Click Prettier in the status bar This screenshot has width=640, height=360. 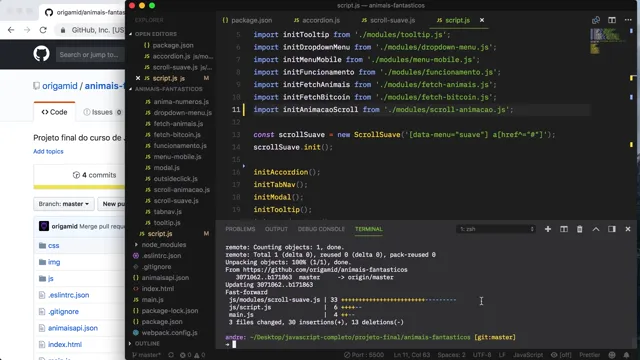[590, 355]
